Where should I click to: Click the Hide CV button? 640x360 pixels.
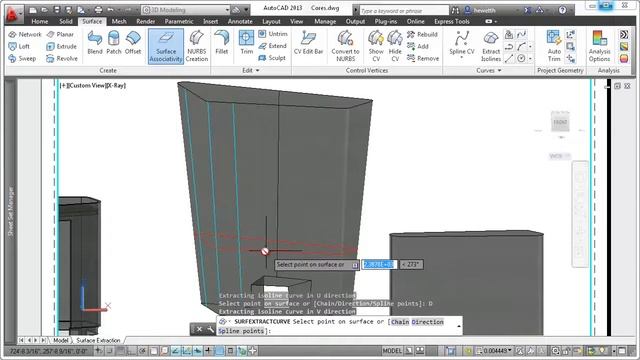395,46
